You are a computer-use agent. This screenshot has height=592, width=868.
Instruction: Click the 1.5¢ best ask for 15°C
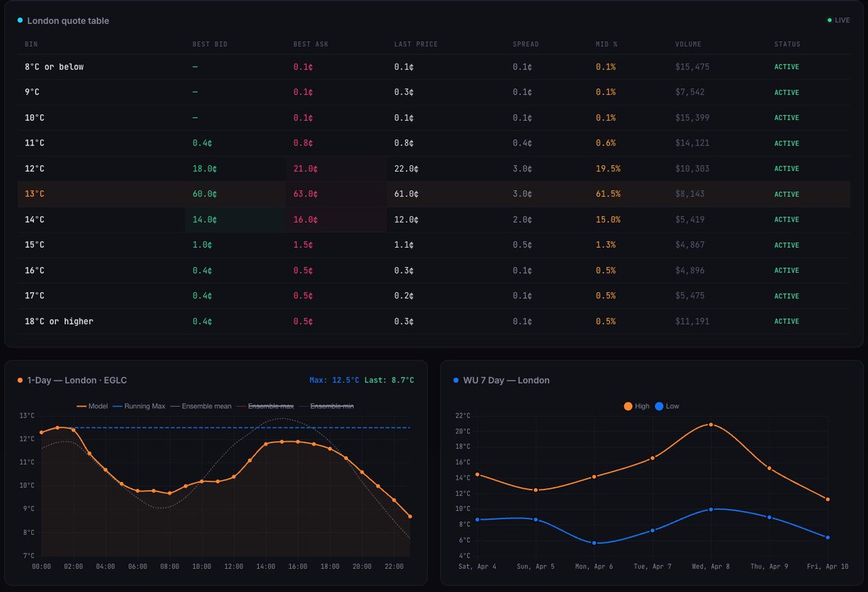point(303,245)
